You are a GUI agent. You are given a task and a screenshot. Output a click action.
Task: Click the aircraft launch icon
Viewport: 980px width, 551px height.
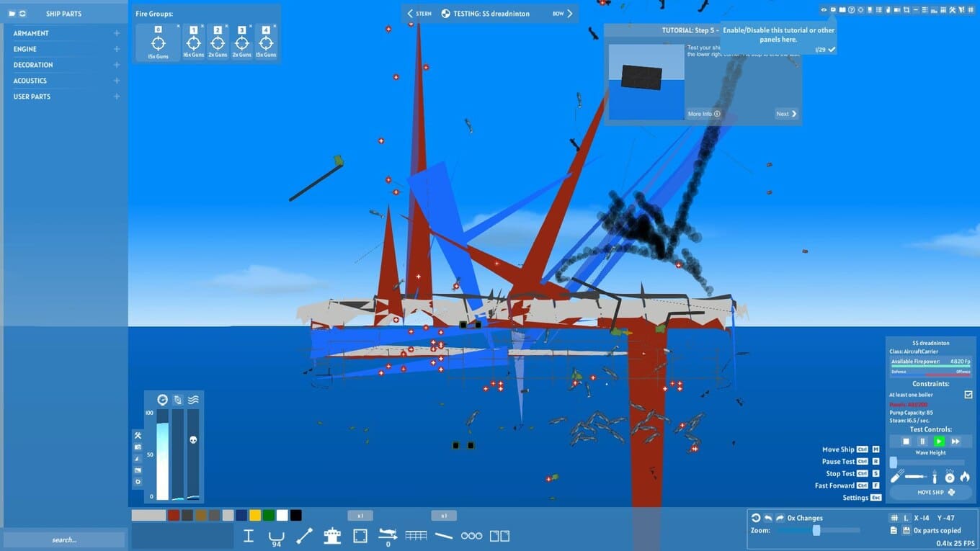pos(388,534)
